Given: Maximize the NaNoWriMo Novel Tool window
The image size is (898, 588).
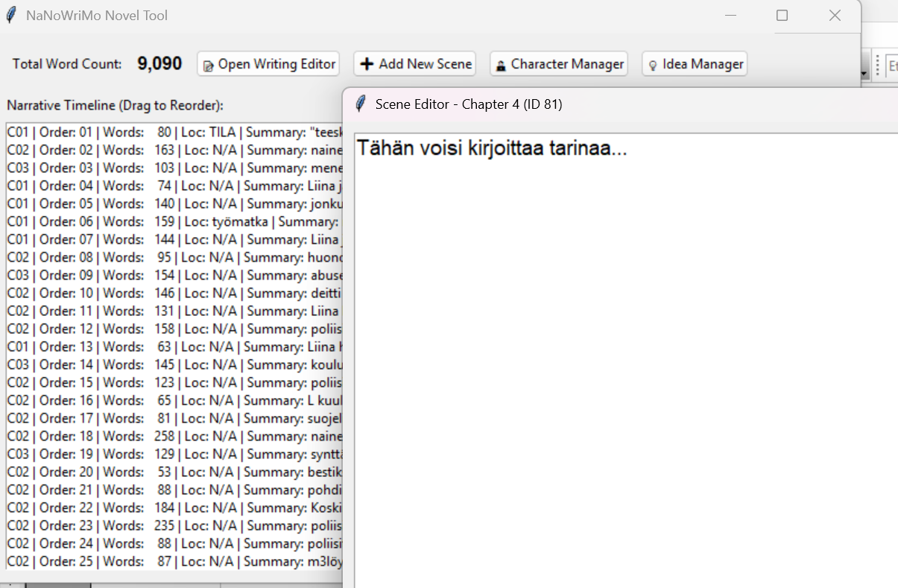Looking at the screenshot, I should pos(782,16).
